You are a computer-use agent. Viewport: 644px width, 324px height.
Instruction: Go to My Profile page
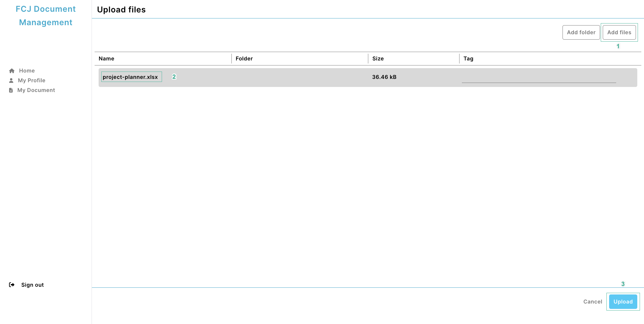(x=32, y=81)
